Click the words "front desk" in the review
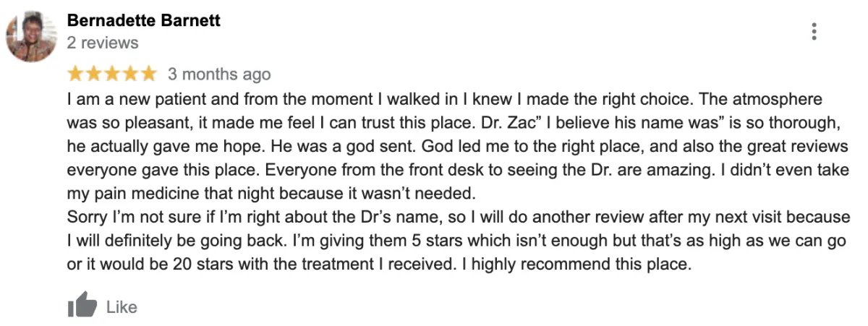 (450, 171)
